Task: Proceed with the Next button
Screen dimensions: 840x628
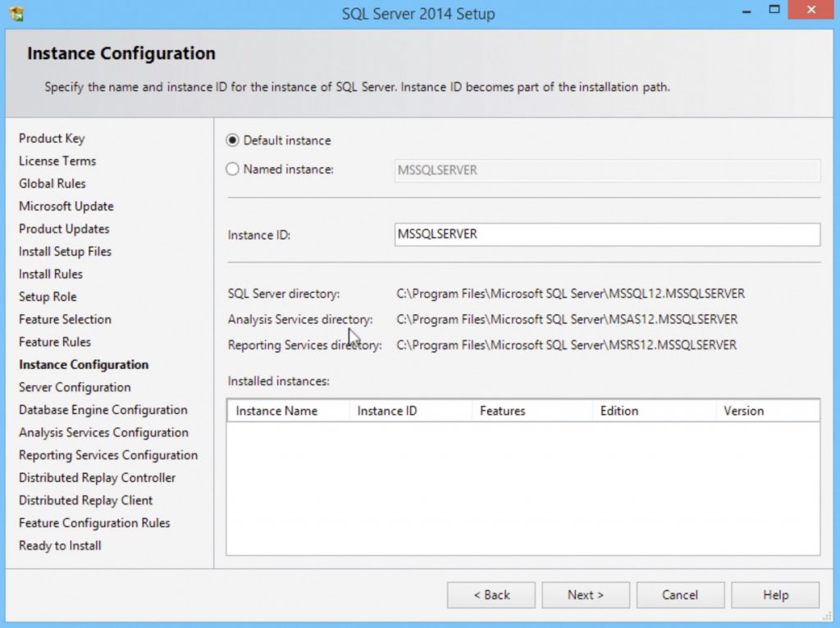Action: coord(586,595)
